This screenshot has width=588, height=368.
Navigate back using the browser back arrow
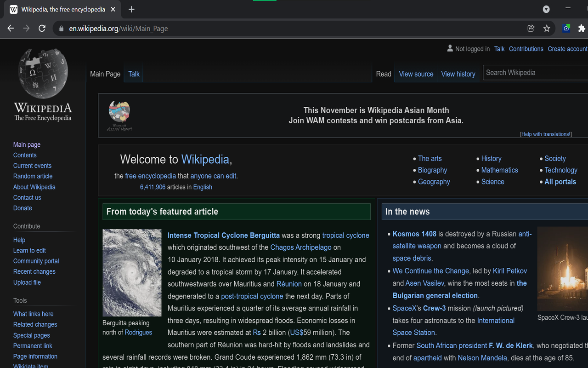[11, 28]
